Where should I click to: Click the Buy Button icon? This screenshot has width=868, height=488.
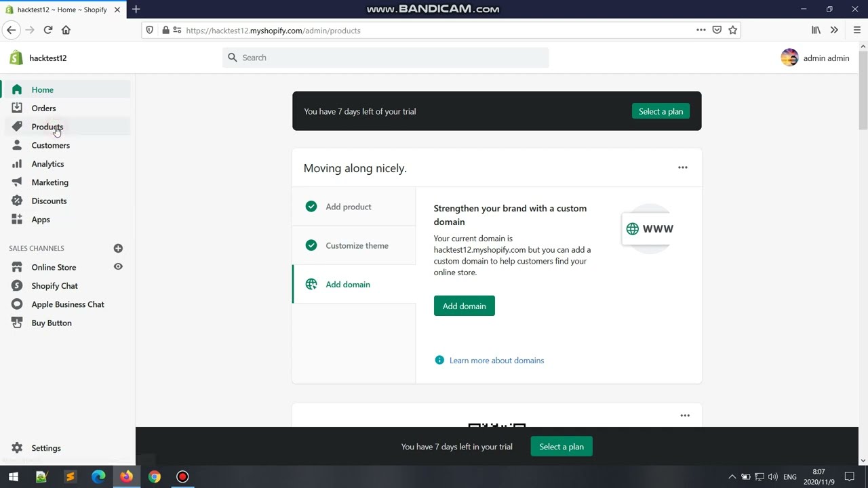17,323
